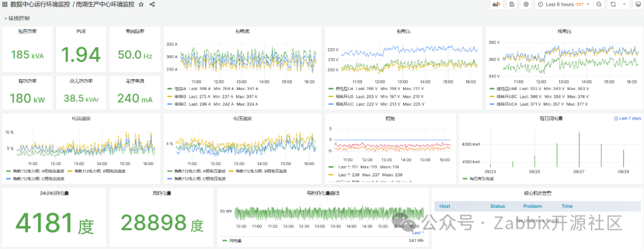
Task: Toggle the 相电压UC series in legend
Action: [345, 104]
